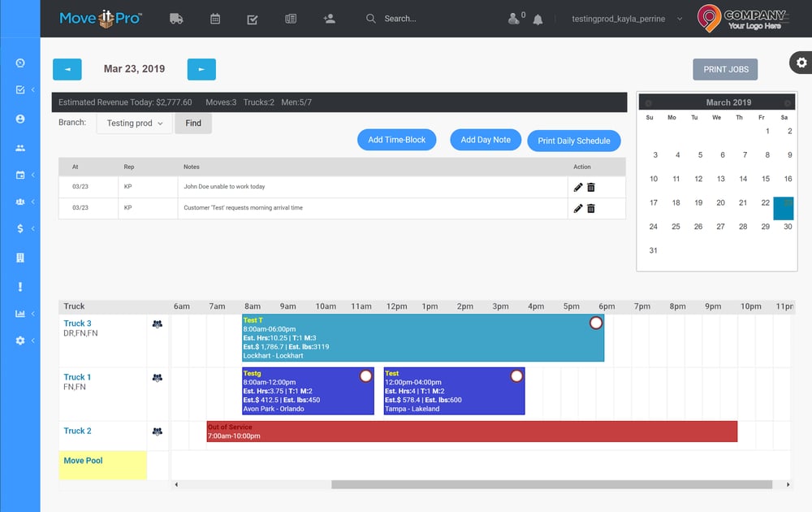
Task: Click PRINT JOBS button
Action: [725, 69]
